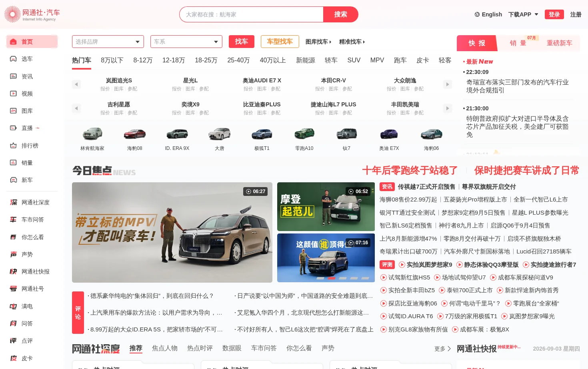This screenshot has height=369, width=588.
Task: Play the 实拍岚图梦想家9 video icon
Action: point(402,265)
